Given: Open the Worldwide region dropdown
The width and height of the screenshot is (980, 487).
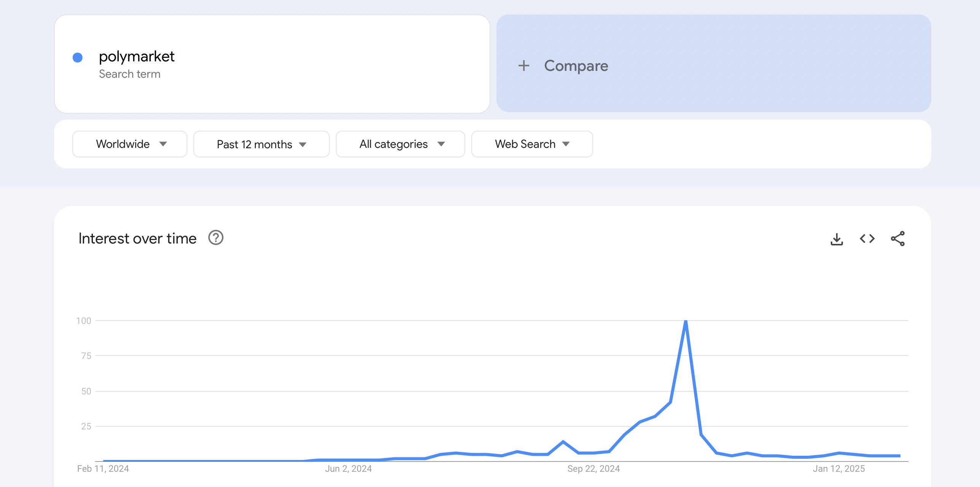Looking at the screenshot, I should pos(130,144).
